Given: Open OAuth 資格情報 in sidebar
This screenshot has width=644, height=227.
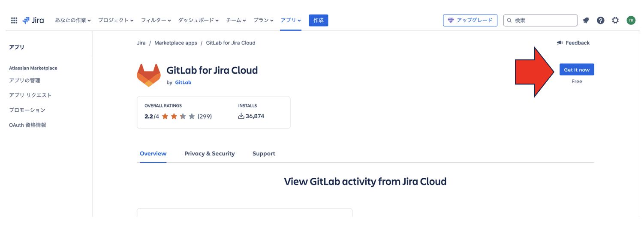Looking at the screenshot, I should click(27, 125).
